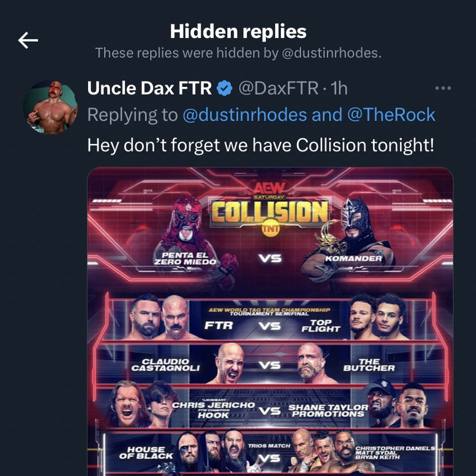
Task: Open the three-dot more options menu
Action: point(443,88)
